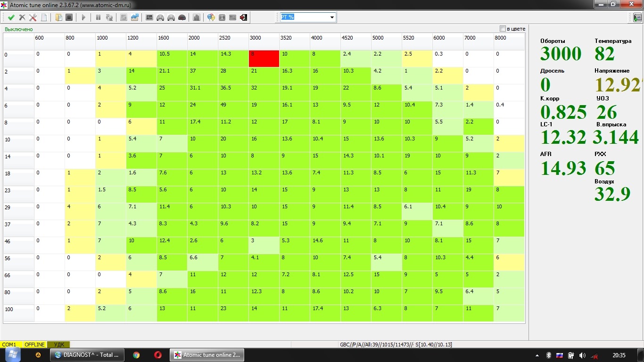Click the "Выключено" status label
Screen dimensions: 644x362
[19, 29]
